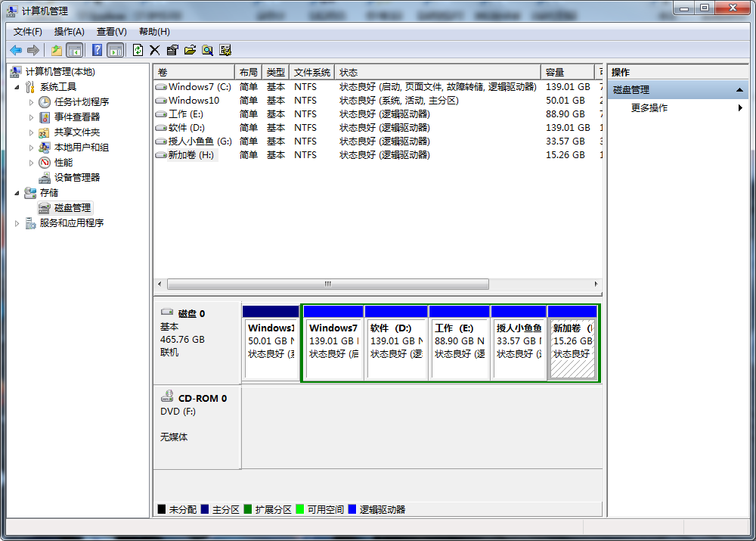
Task: Expand the 本地用户和组 node
Action: click(x=31, y=148)
